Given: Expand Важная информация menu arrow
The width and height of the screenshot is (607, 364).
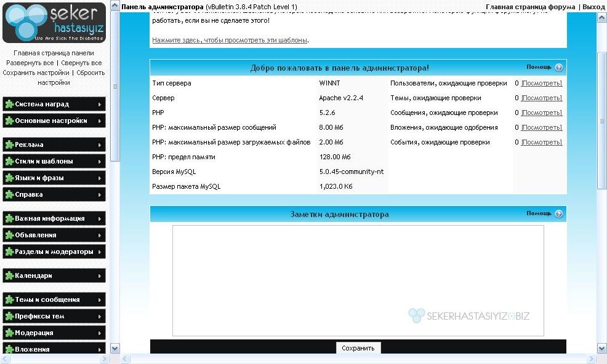Looking at the screenshot, I should [100, 219].
